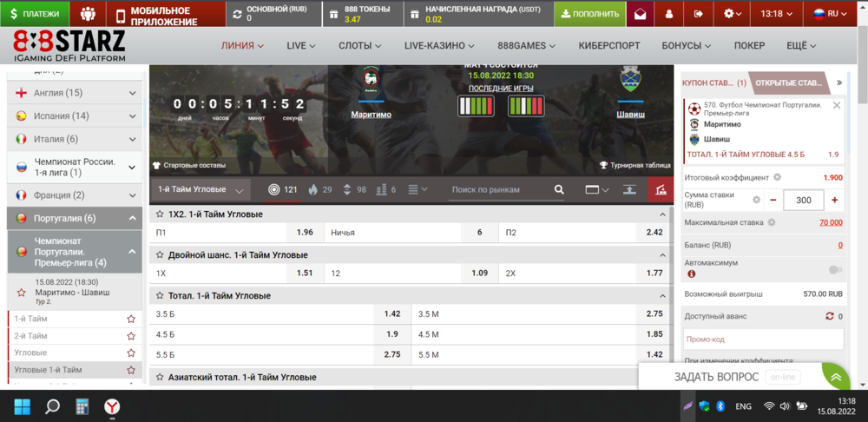This screenshot has width=868, height=422.
Task: Click the ПЛАТЕЖИ button
Action: [35, 14]
